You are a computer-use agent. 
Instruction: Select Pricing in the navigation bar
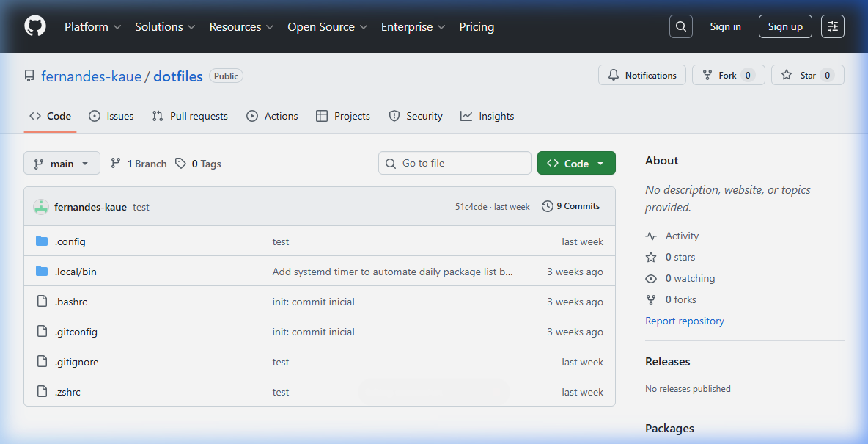[x=477, y=26]
